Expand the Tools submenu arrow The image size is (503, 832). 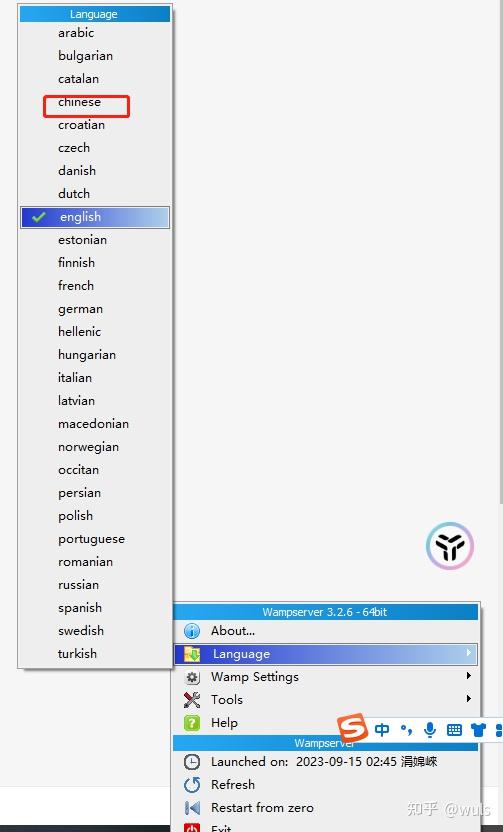tap(469, 699)
